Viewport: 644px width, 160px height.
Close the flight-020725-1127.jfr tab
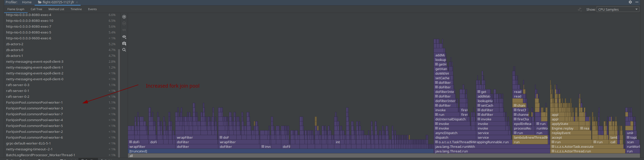77,2
